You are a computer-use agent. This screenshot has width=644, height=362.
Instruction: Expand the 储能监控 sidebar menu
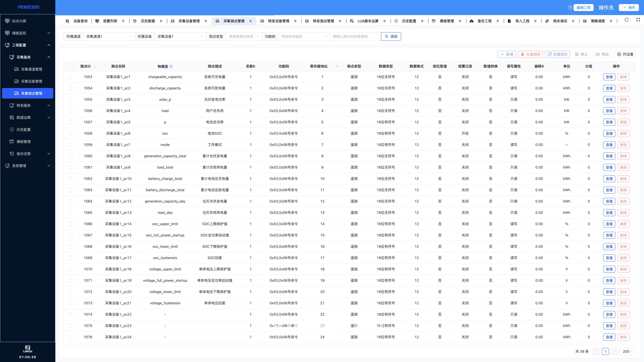(28, 33)
